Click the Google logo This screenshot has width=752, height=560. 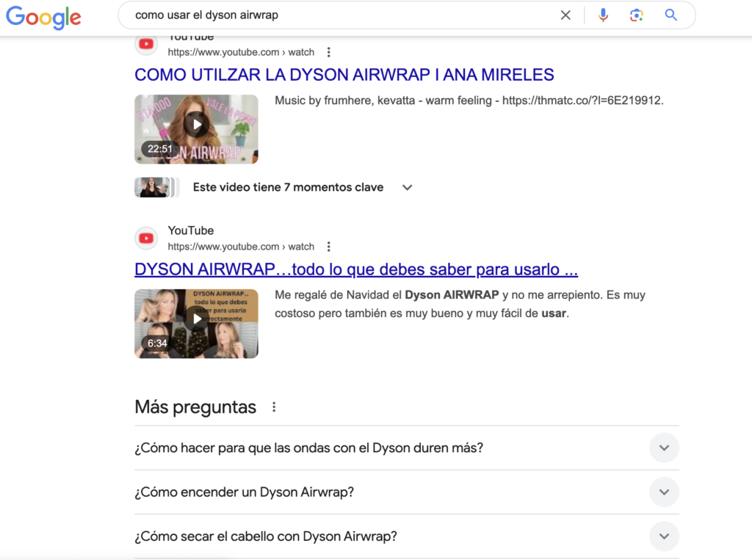pos(43,17)
